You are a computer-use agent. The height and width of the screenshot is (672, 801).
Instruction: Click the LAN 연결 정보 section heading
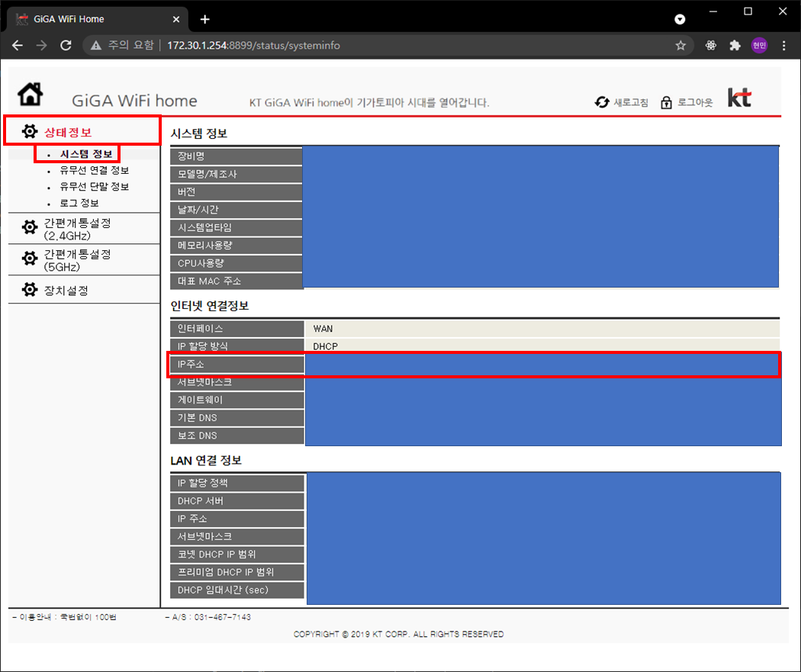[206, 461]
